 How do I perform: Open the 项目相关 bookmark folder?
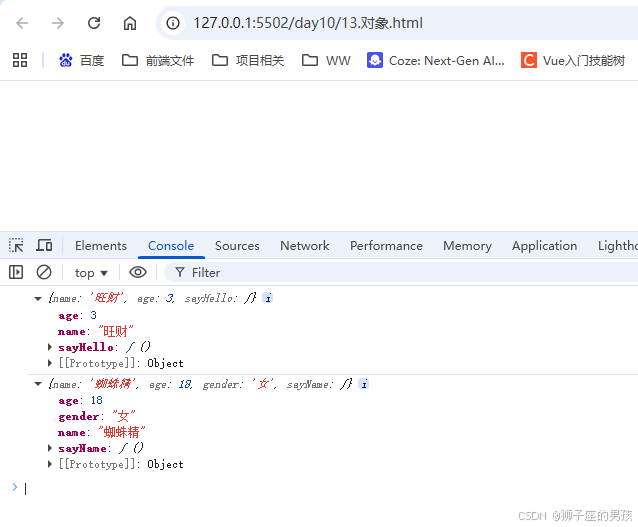pos(248,61)
